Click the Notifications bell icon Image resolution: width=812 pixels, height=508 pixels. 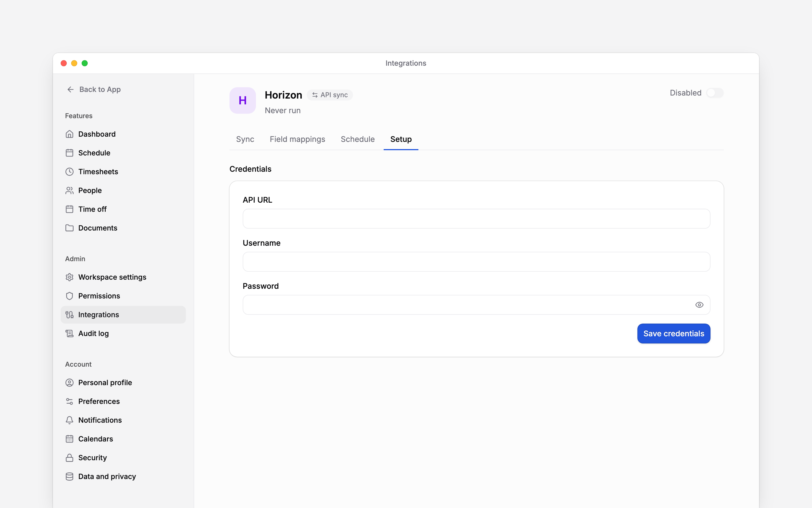tap(70, 420)
